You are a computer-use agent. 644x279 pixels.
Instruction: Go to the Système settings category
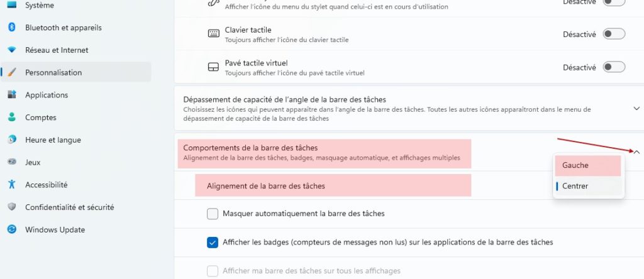(40, 5)
